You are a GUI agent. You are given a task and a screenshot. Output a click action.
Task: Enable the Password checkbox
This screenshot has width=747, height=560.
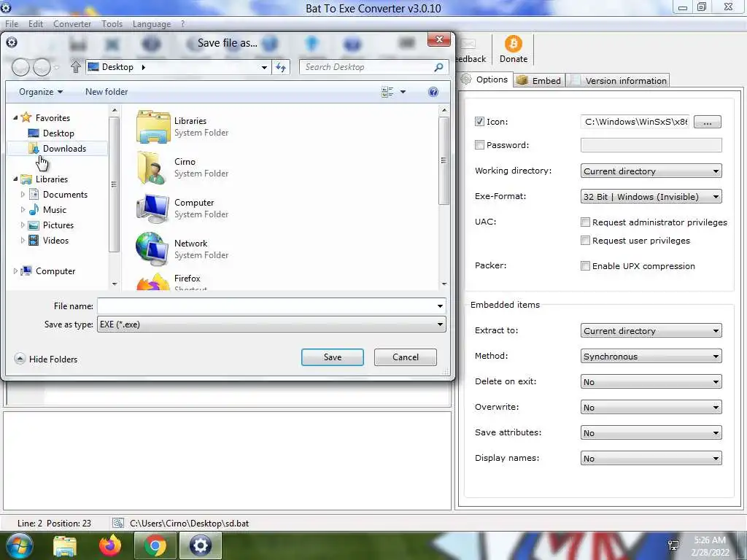click(x=479, y=145)
